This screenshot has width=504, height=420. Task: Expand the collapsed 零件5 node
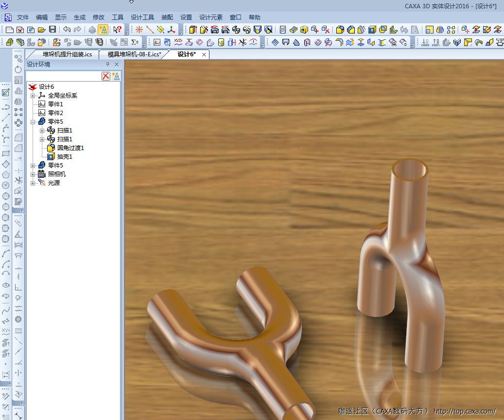click(33, 166)
